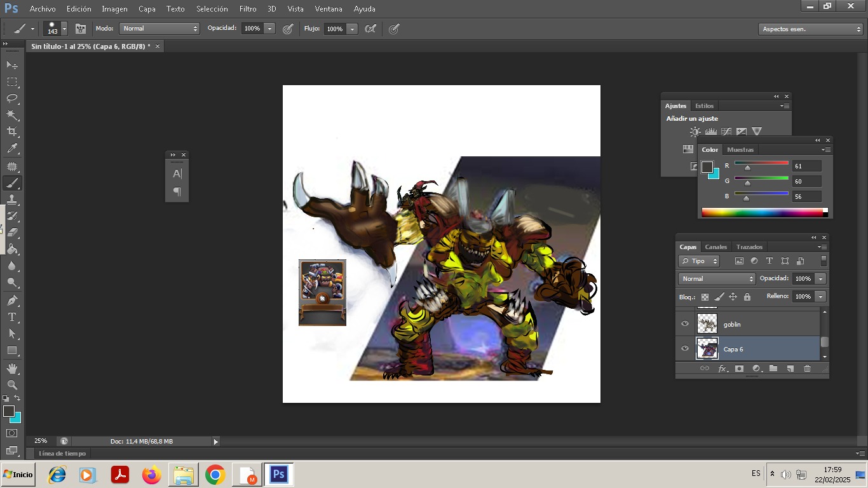Add a Levels adjustment
This screenshot has width=868, height=488.
[711, 132]
